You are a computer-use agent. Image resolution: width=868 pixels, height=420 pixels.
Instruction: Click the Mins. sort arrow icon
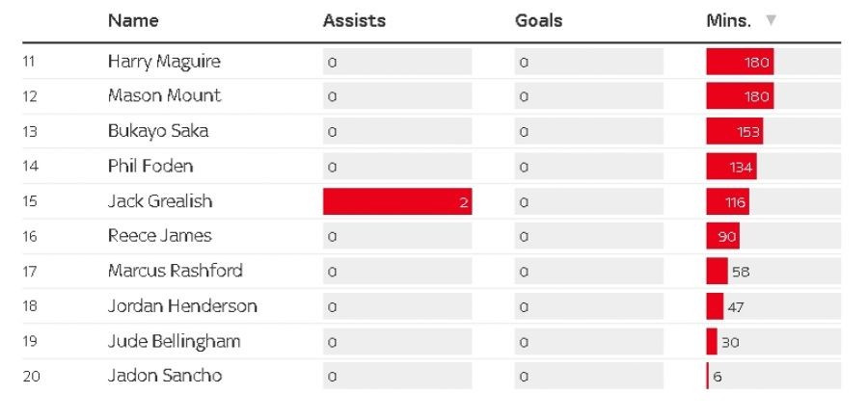(771, 20)
